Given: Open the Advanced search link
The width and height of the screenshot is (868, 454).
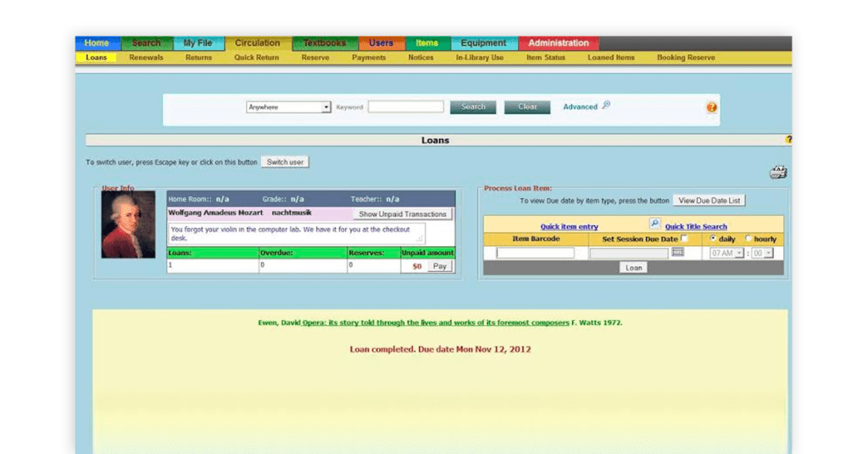Looking at the screenshot, I should pyautogui.click(x=580, y=107).
